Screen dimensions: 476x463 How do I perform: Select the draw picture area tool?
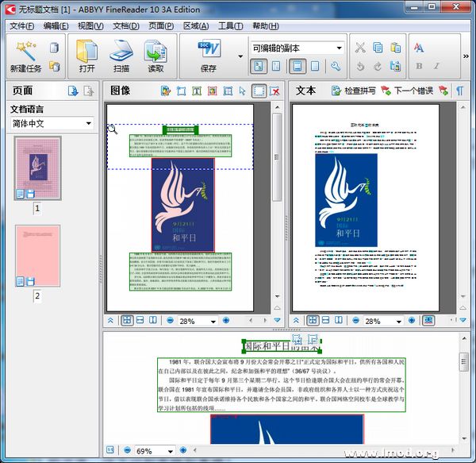[x=212, y=91]
